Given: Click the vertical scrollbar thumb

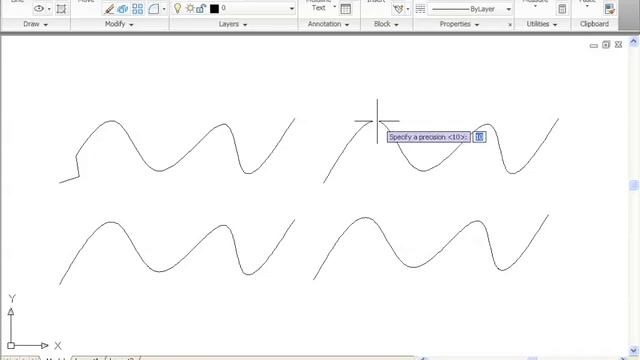Looking at the screenshot, I should coord(633,185).
